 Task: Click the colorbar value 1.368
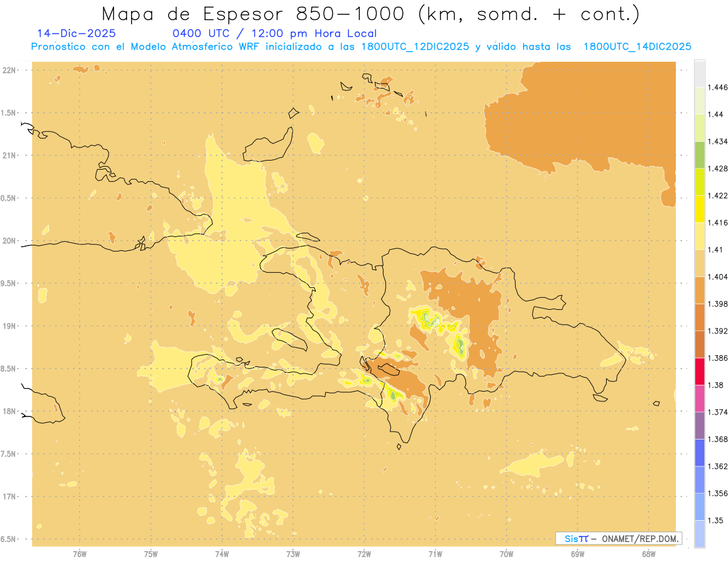(x=718, y=439)
